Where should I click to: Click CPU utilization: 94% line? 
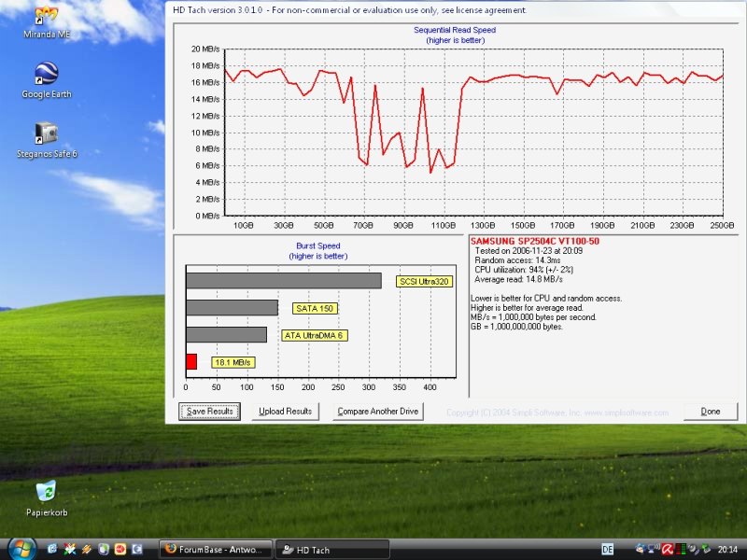pos(524,270)
